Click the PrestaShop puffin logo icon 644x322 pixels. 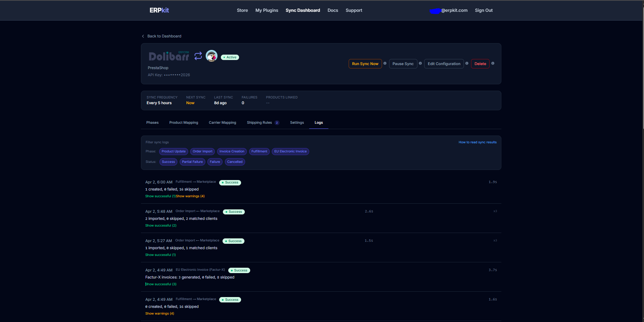(211, 56)
